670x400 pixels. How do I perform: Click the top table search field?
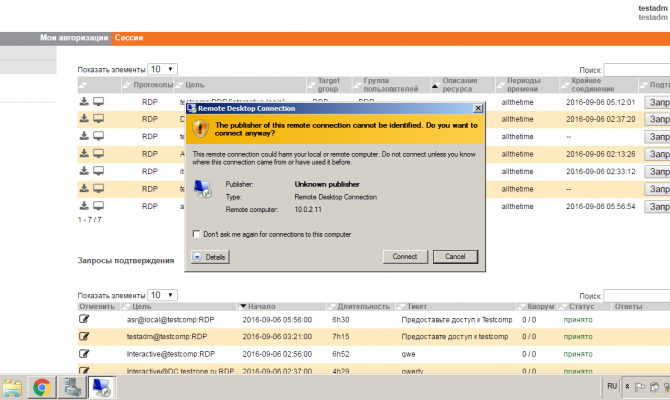[x=637, y=70]
